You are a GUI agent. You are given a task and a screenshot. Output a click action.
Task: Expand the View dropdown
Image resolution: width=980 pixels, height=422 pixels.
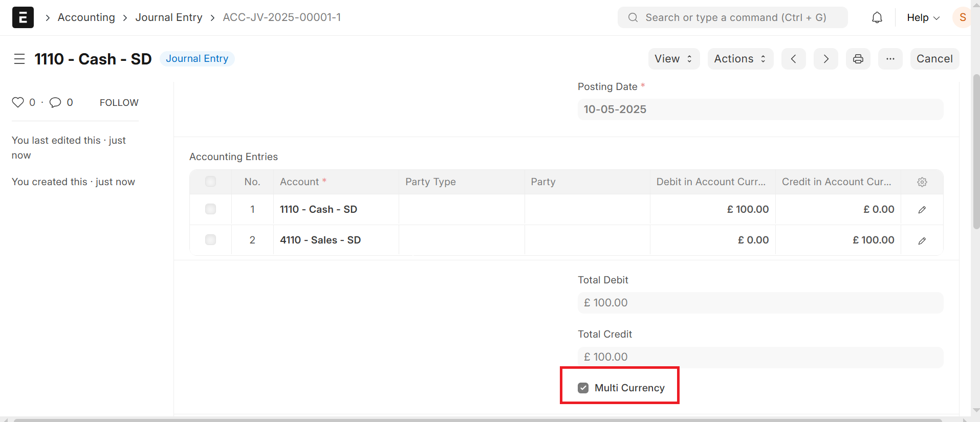point(673,59)
